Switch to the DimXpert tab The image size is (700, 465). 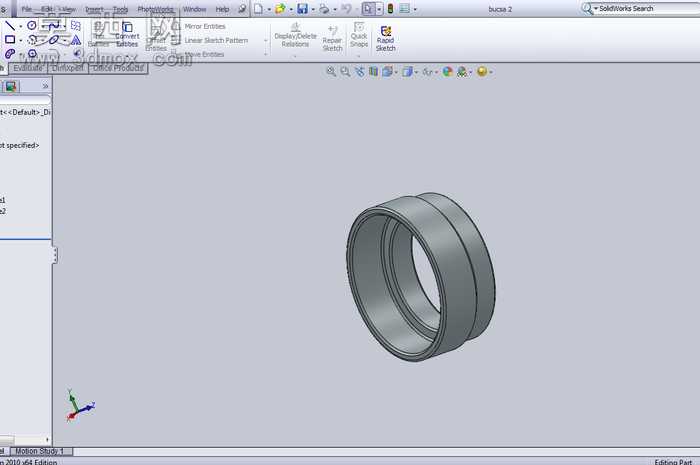click(x=68, y=68)
